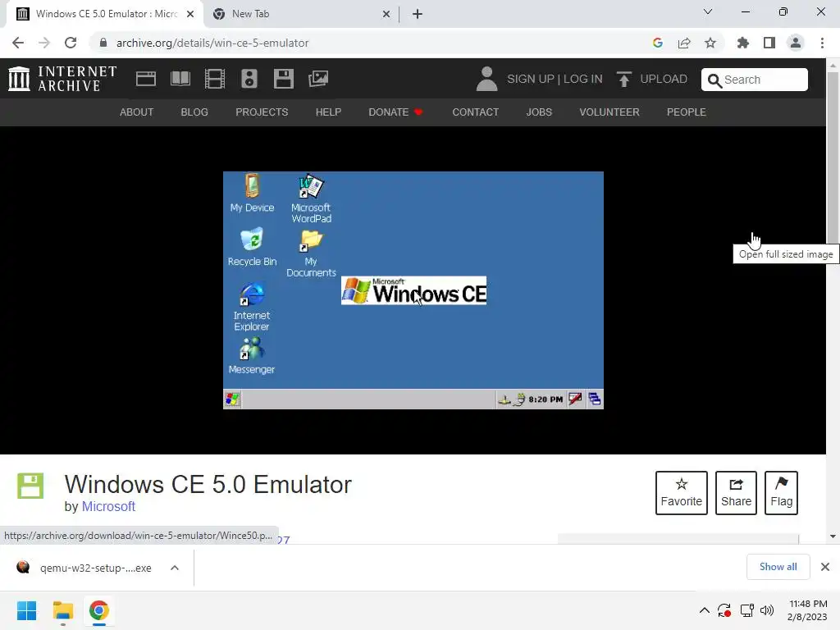Reload the archive.org page
The height and width of the screenshot is (630, 840).
71,43
